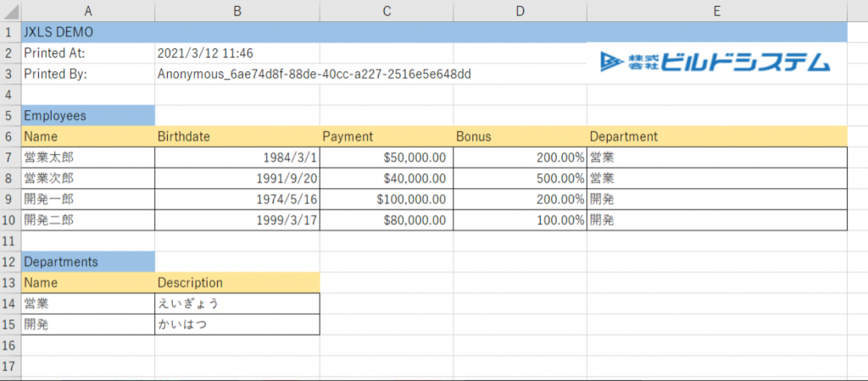Select column E header

[x=716, y=11]
